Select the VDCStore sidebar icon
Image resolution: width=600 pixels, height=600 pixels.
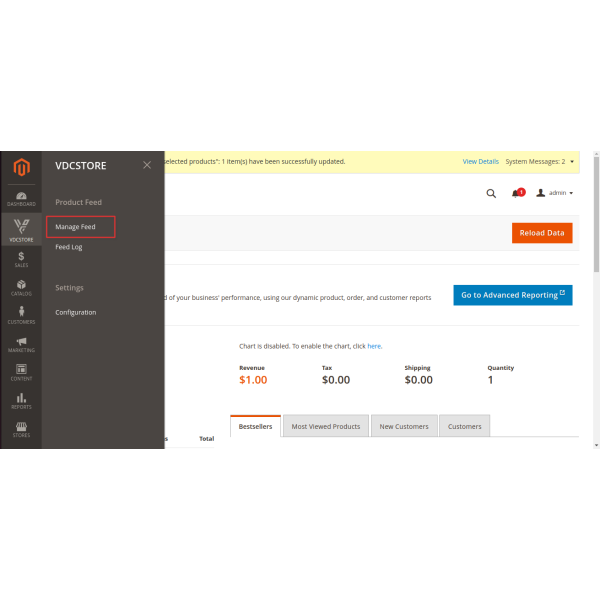(x=20, y=230)
